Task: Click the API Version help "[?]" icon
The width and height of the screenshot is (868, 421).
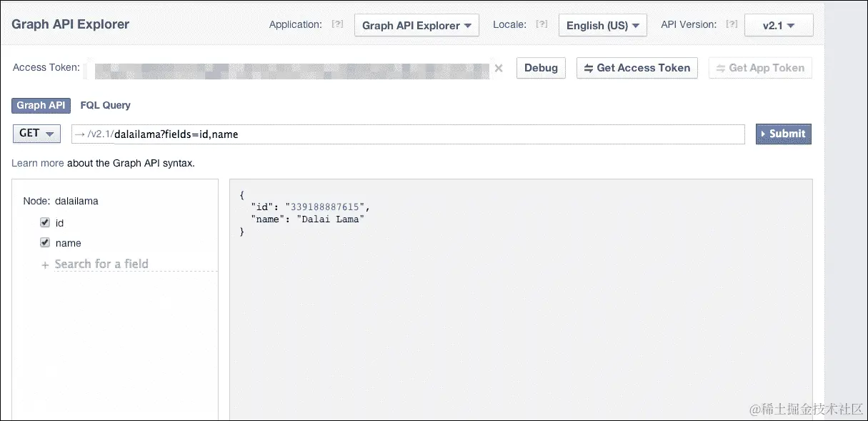Action: (732, 24)
